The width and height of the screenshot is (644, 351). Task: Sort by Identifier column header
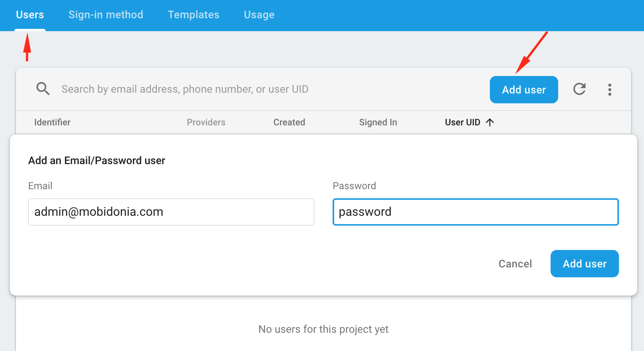coord(52,122)
